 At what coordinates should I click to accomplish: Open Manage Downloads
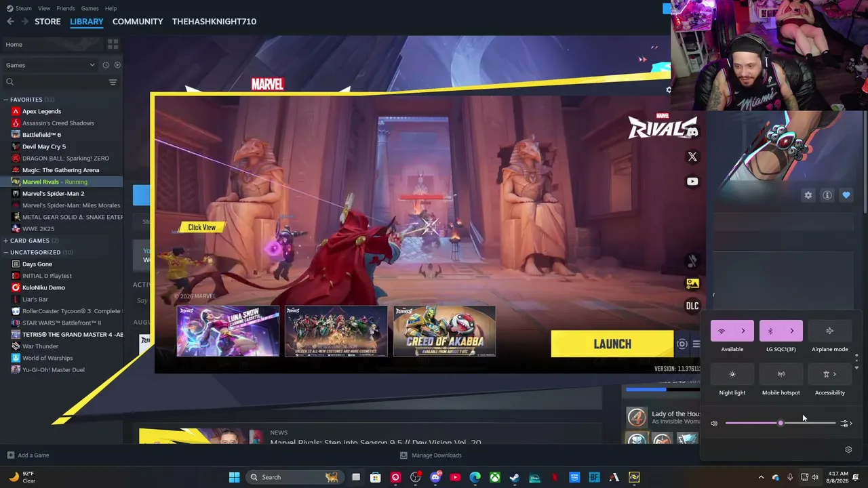coord(431,455)
